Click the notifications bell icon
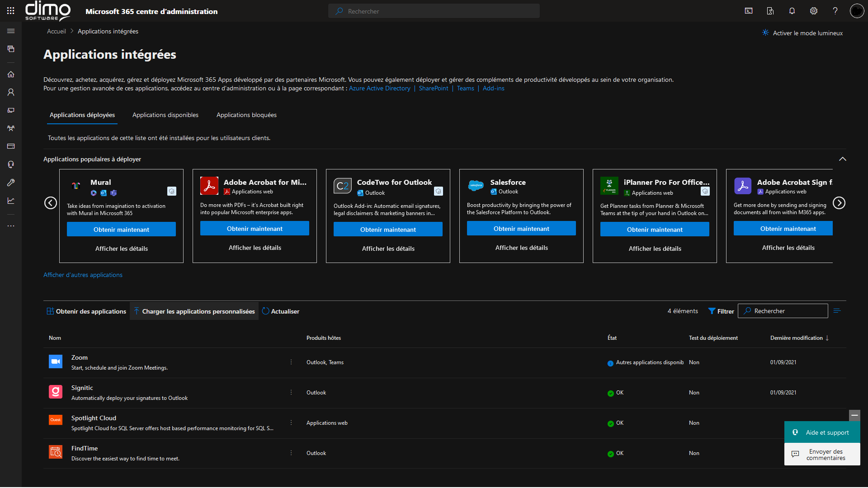The width and height of the screenshot is (868, 488). (792, 11)
